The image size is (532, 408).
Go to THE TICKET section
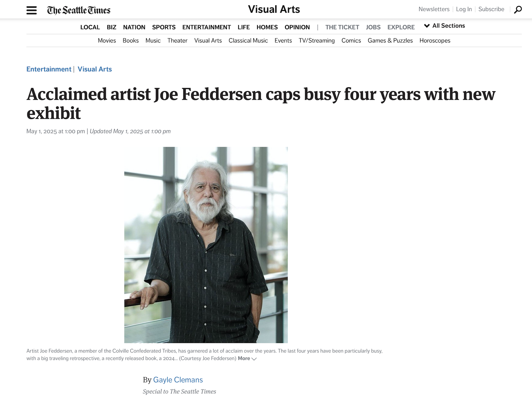[342, 27]
